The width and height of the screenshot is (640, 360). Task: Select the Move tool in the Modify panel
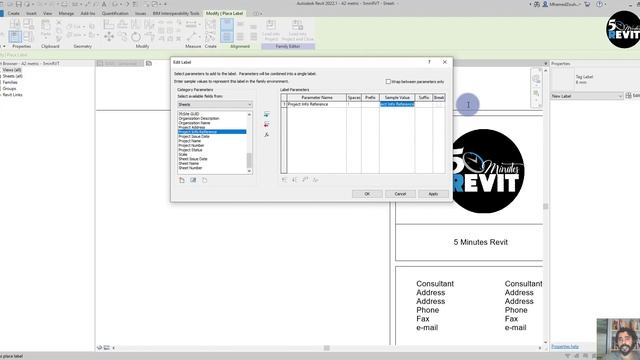pos(109,37)
